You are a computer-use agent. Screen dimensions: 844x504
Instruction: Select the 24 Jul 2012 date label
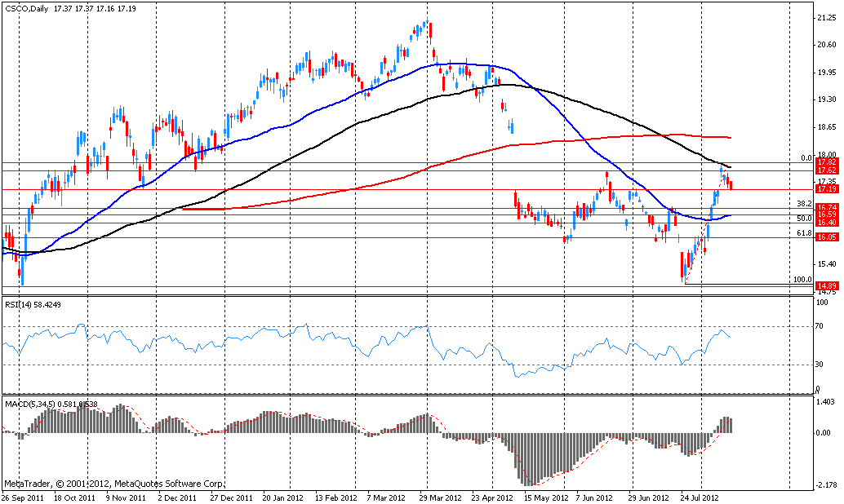tap(700, 496)
